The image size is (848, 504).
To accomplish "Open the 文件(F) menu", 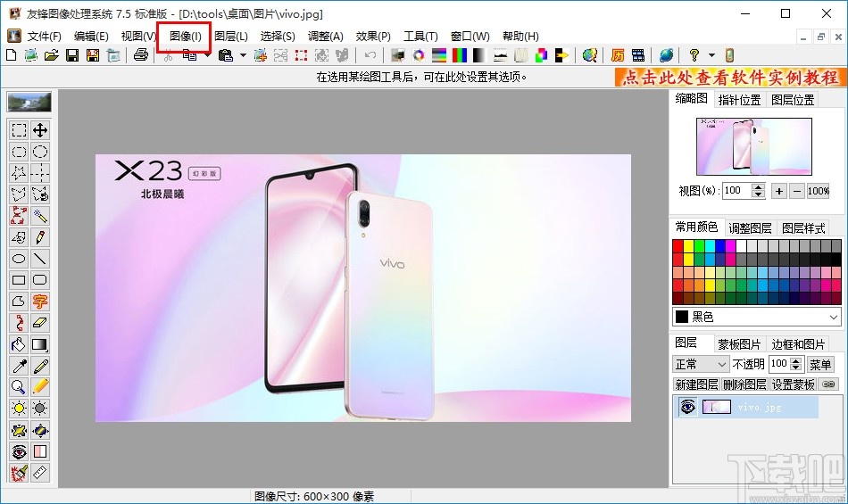I will click(45, 37).
